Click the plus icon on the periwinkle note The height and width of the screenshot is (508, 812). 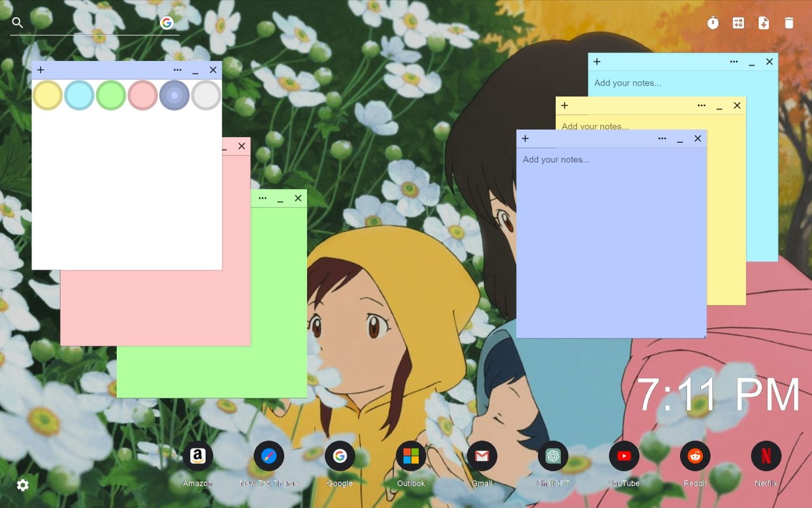(x=525, y=138)
